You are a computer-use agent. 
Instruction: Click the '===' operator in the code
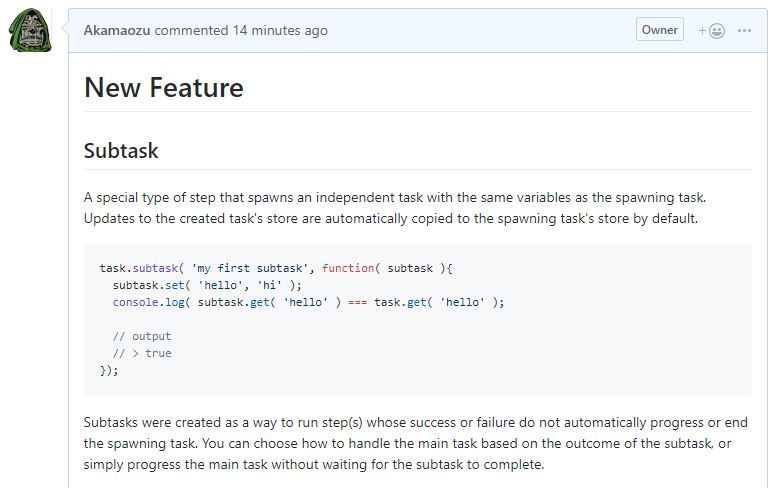pyautogui.click(x=357, y=302)
